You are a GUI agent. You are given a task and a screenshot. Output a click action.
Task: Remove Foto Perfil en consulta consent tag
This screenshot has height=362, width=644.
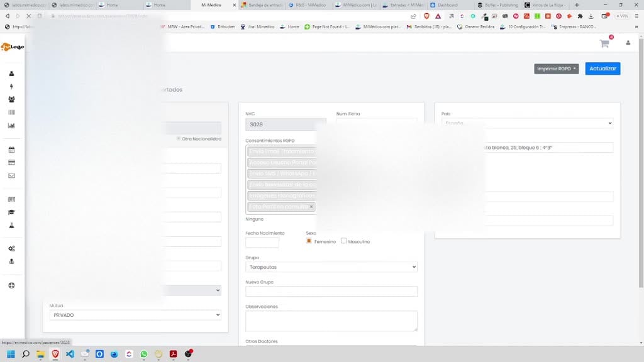[x=311, y=207]
